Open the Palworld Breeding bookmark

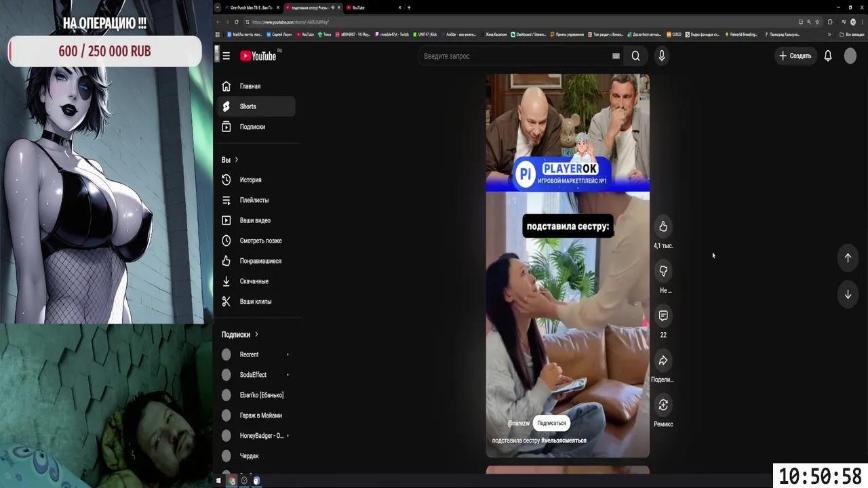[x=742, y=34]
